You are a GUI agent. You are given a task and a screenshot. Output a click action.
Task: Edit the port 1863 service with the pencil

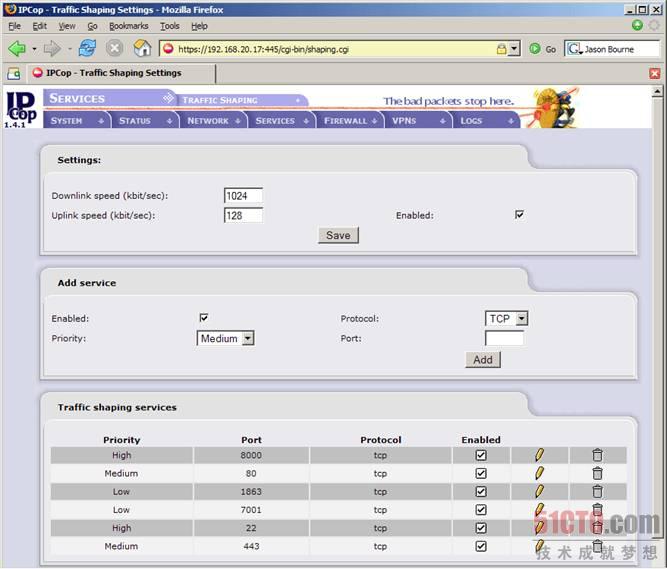coord(539,492)
